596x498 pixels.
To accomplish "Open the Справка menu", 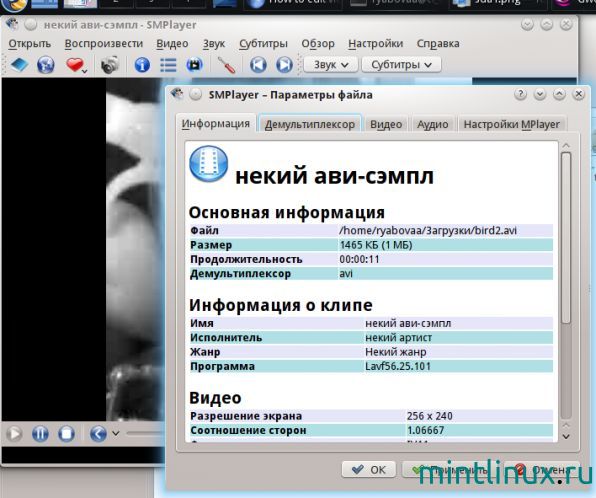I will [438, 44].
